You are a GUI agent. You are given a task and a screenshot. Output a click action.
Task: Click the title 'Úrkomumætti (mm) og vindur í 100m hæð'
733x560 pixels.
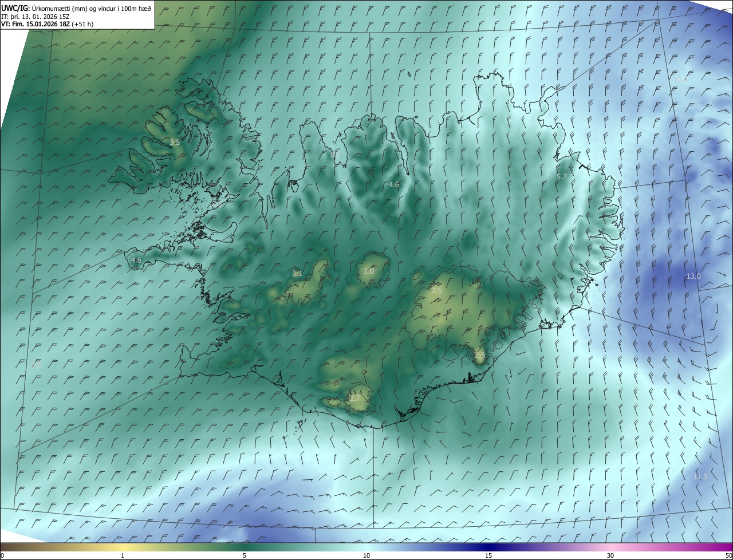[x=91, y=7]
